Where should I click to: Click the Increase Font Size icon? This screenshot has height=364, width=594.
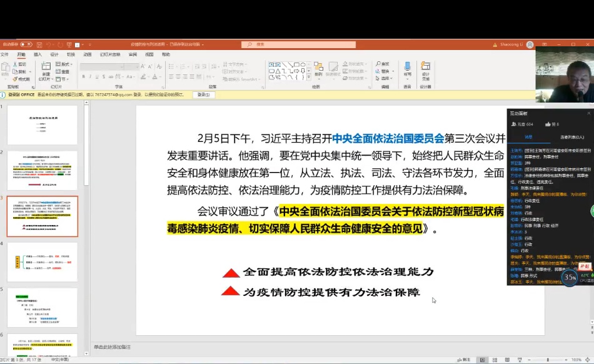143,67
